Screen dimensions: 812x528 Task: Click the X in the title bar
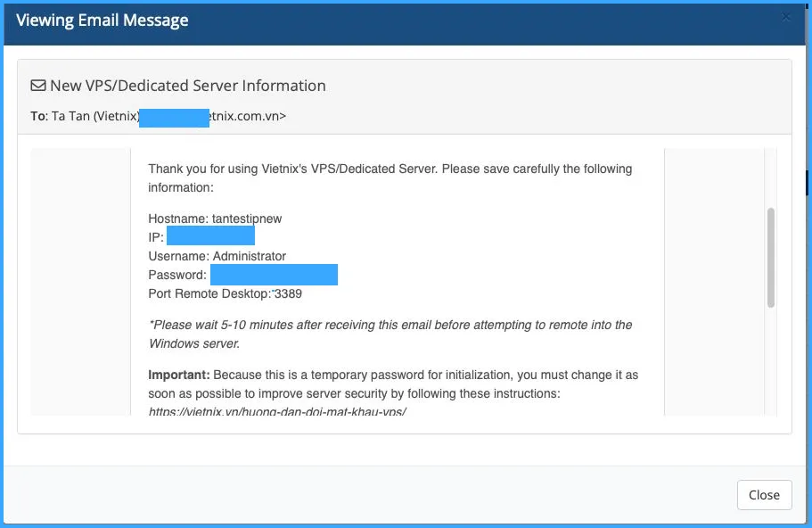click(786, 16)
